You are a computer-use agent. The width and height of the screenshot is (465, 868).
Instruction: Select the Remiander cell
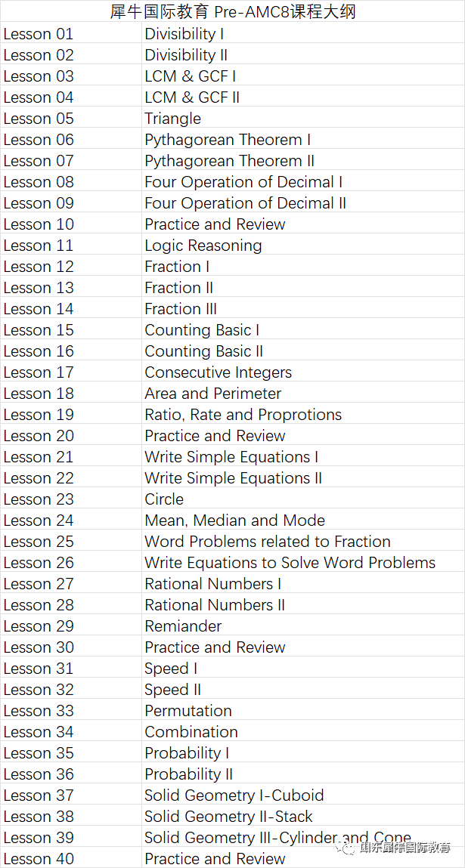303,626
